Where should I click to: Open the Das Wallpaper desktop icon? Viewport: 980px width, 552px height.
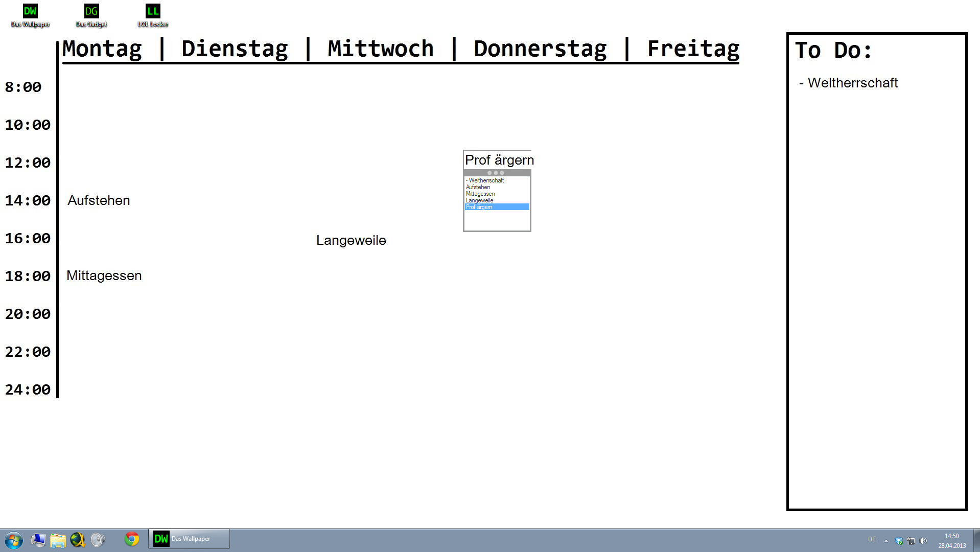30,16
